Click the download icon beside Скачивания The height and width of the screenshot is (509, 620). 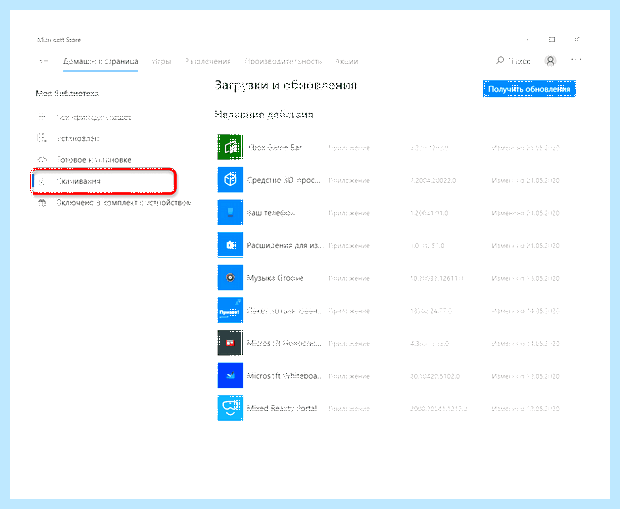coord(42,182)
